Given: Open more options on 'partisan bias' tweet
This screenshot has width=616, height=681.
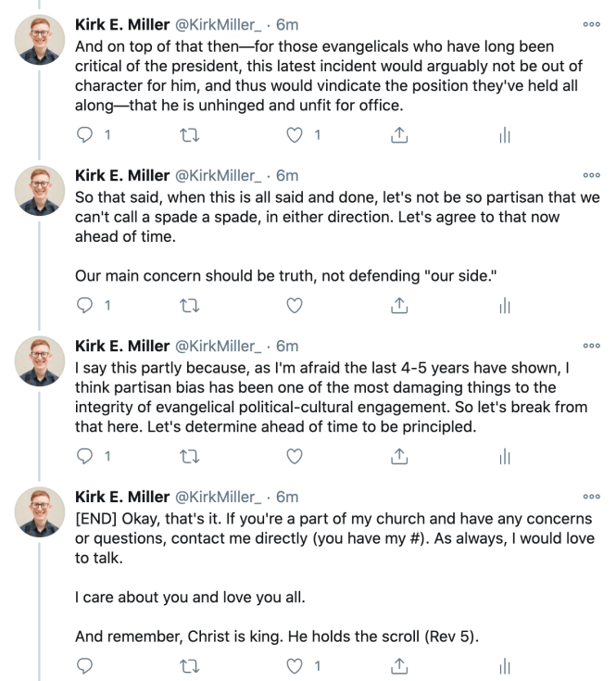Looking at the screenshot, I should pos(593,344).
